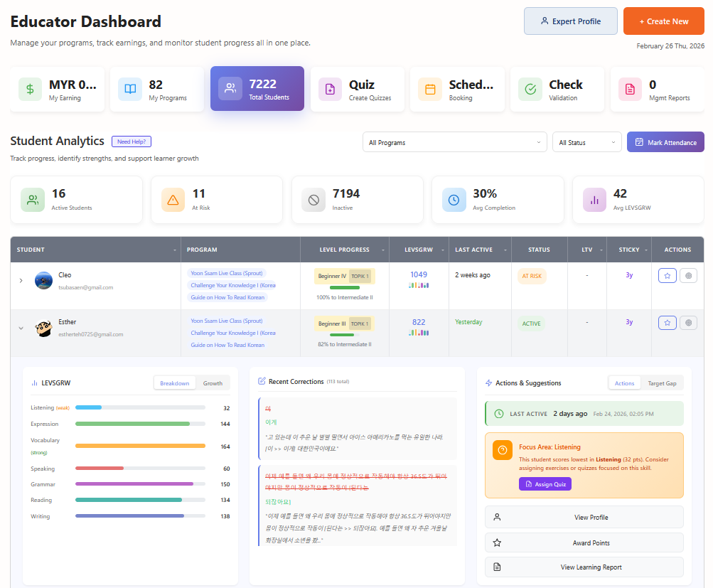The width and height of the screenshot is (713, 588).
Task: Click the Assign Quiz button
Action: pos(545,484)
